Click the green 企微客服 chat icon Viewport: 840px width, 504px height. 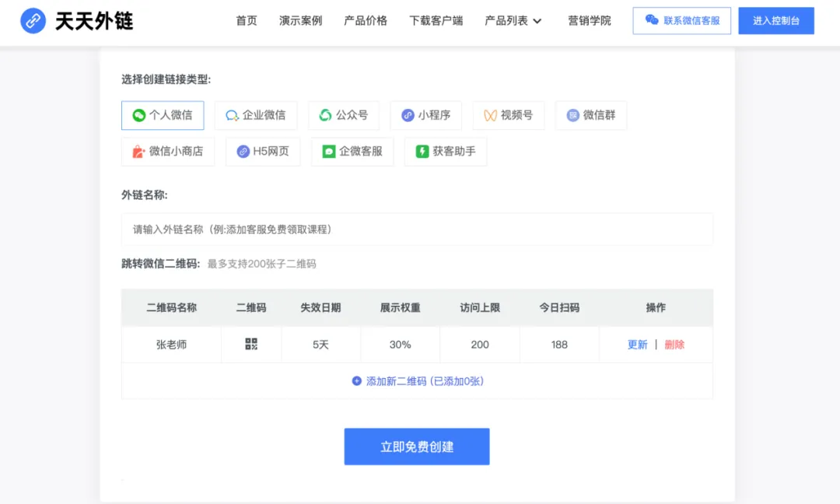[x=329, y=152]
